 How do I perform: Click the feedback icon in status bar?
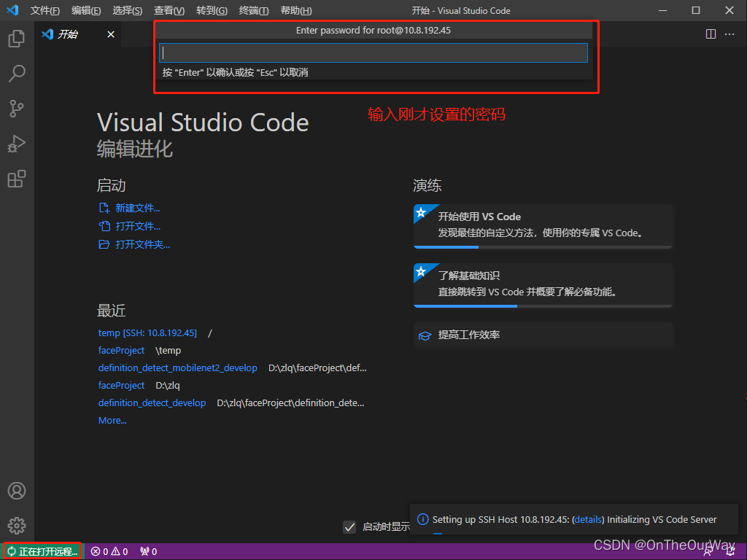709,551
